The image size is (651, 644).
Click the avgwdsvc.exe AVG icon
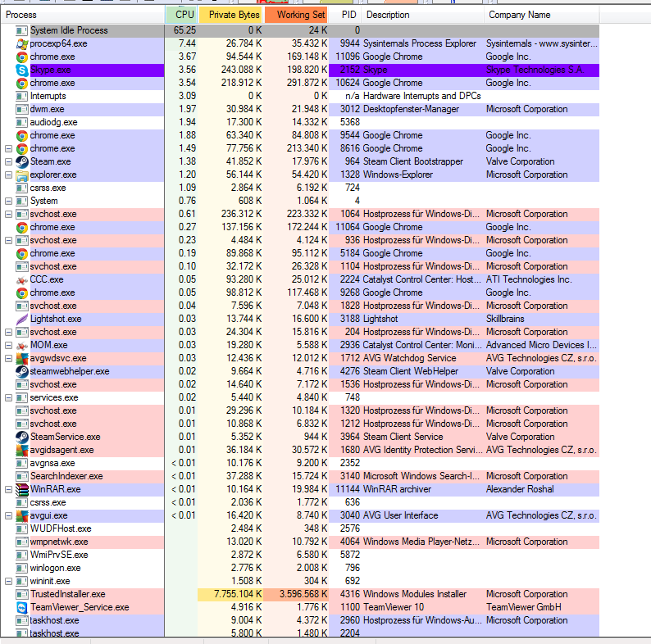[21, 359]
